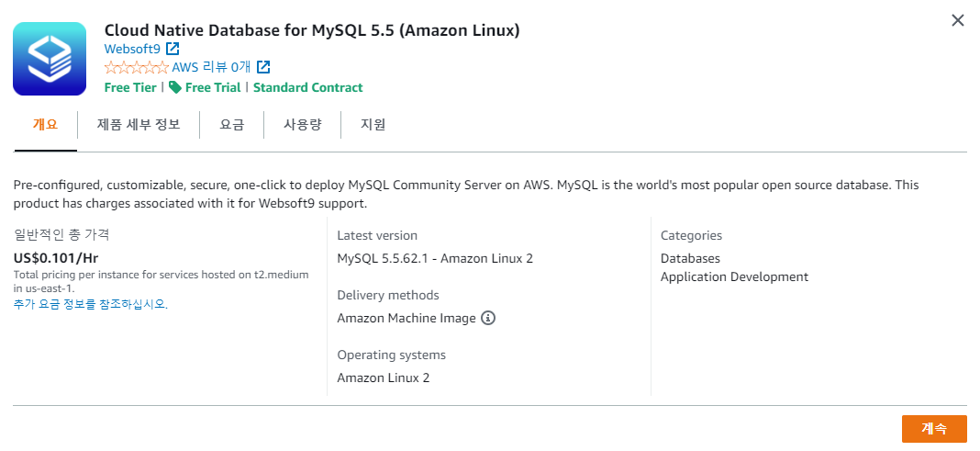This screenshot has height=451, width=980.
Task: Select the 요금 tab
Action: point(232,125)
